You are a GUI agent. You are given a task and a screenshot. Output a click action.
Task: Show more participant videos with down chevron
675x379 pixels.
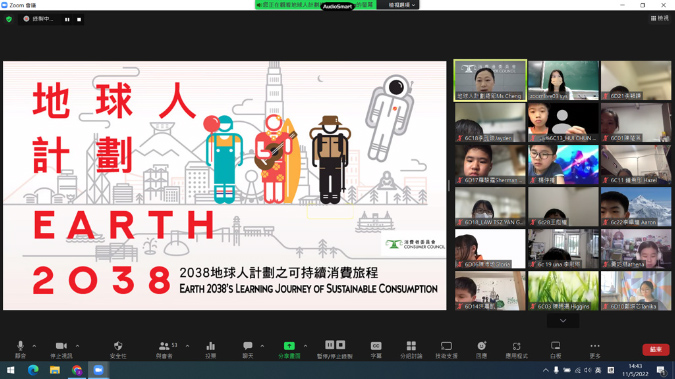pos(563,320)
